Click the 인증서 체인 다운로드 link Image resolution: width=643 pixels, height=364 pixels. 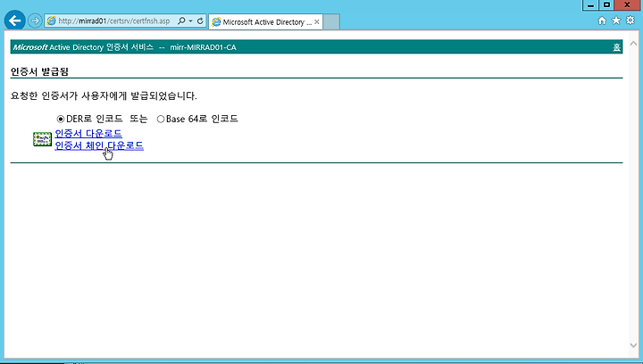pos(99,145)
